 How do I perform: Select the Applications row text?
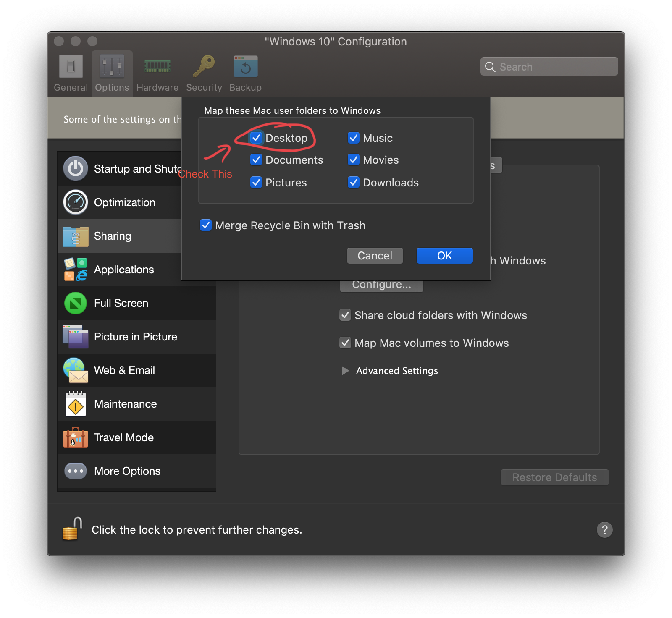(x=124, y=270)
